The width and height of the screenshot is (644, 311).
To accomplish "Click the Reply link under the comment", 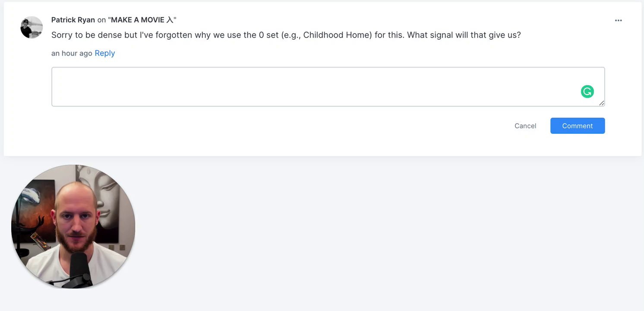I will 105,53.
